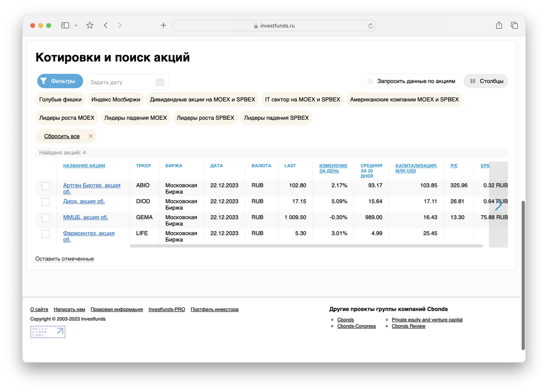The width and height of the screenshot is (548, 392).
Task: Click the bookmark star icon
Action: pos(90,26)
